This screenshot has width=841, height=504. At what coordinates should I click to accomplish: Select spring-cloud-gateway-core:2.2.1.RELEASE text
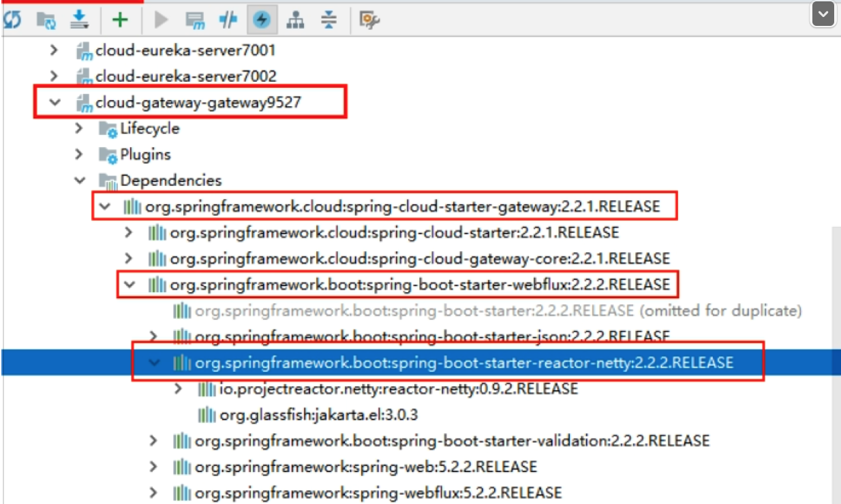click(x=420, y=259)
